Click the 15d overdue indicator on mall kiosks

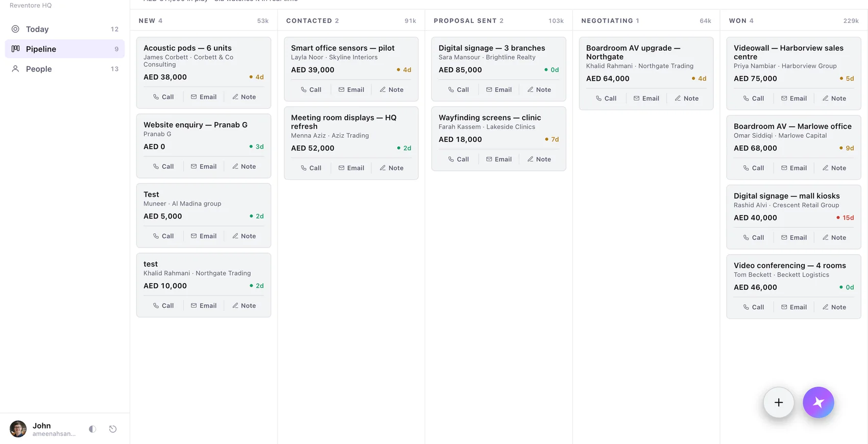pyautogui.click(x=845, y=218)
